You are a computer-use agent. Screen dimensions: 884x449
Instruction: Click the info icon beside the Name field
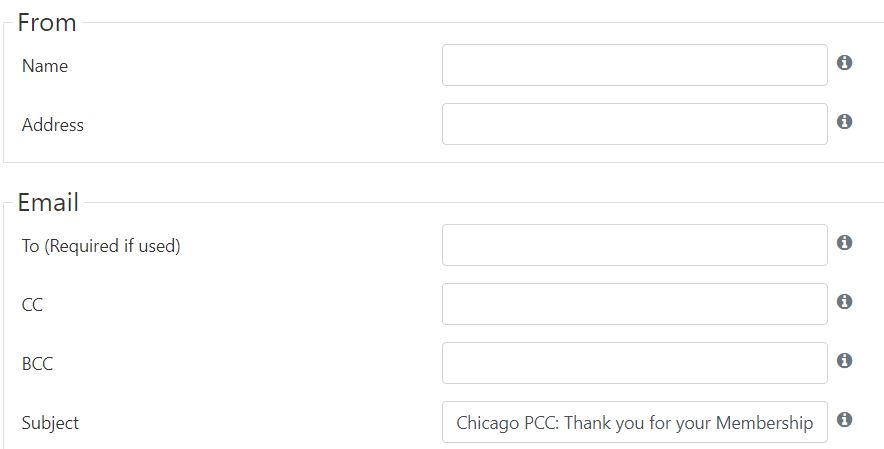click(844, 63)
